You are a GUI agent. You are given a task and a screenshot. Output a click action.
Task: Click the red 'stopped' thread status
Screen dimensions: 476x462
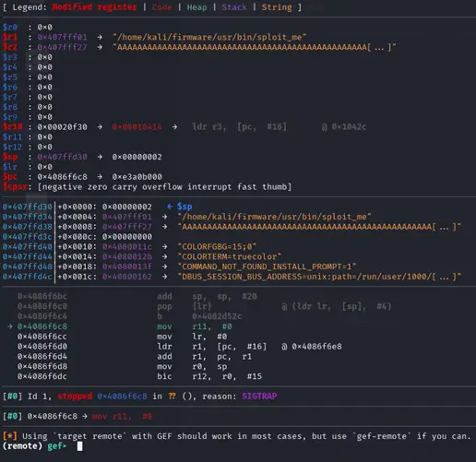75,396
